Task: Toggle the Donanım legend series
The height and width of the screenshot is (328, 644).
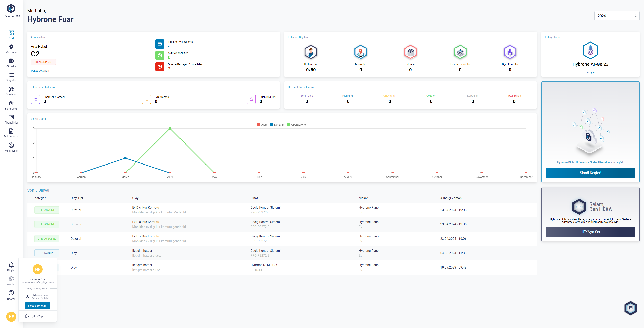Action: pyautogui.click(x=277, y=125)
